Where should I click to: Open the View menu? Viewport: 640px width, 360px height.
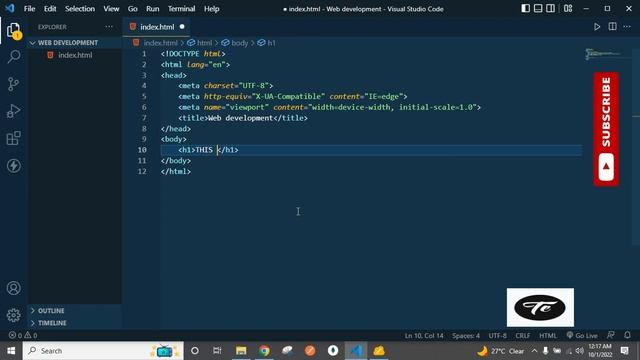point(111,9)
